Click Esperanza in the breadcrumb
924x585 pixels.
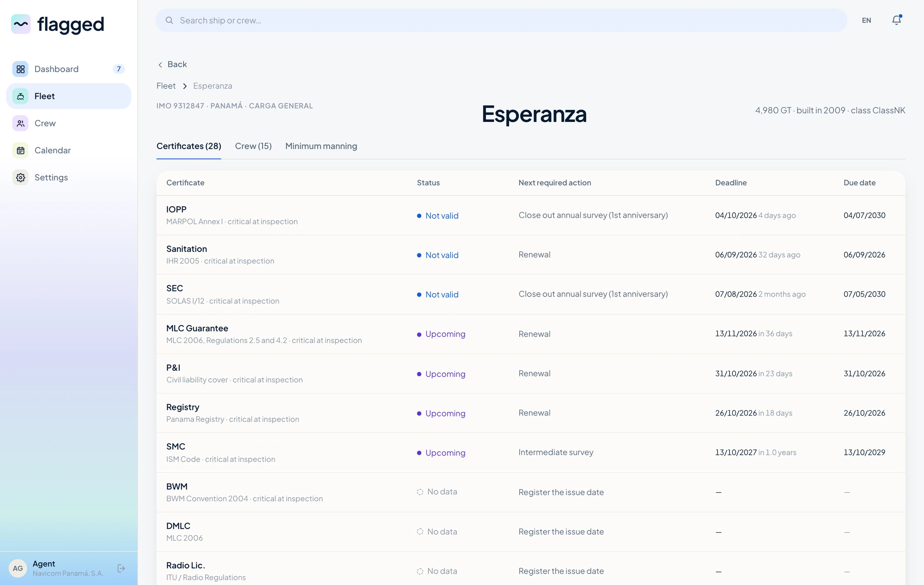pyautogui.click(x=213, y=86)
